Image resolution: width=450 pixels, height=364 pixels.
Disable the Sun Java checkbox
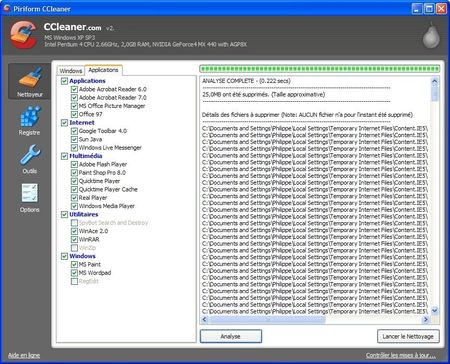point(74,139)
